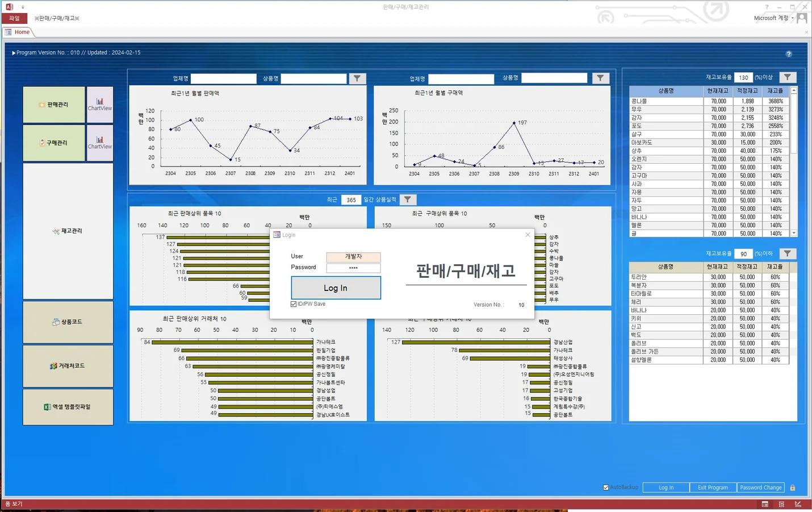The width and height of the screenshot is (812, 512).
Task: Open the 파일 menu
Action: [14, 18]
